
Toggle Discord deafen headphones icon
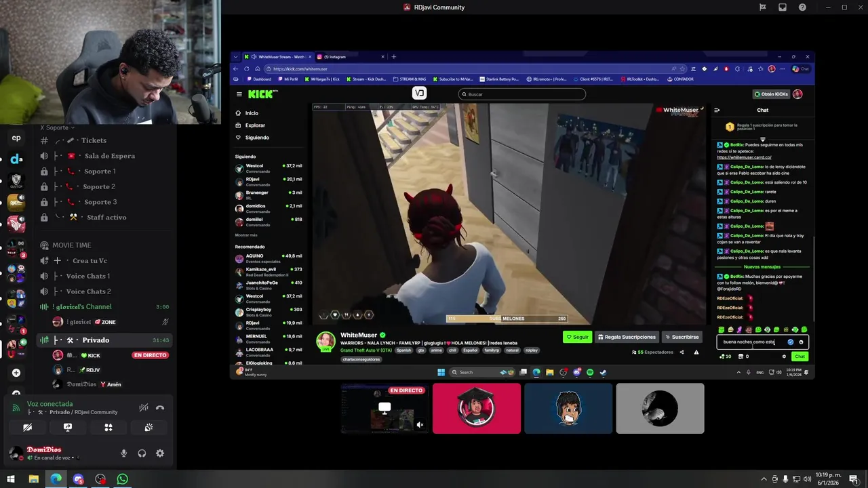[142, 453]
